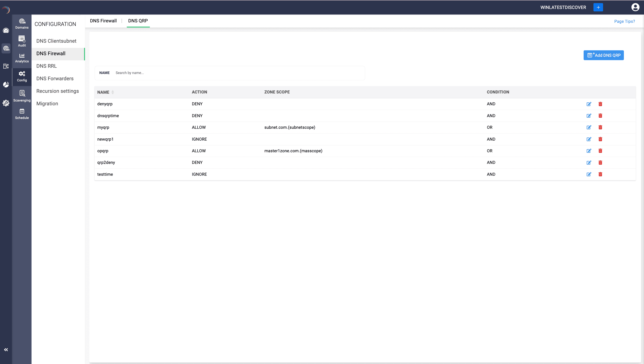644x364 pixels.
Task: Delete the testtime policy via trash icon
Action: pos(600,174)
